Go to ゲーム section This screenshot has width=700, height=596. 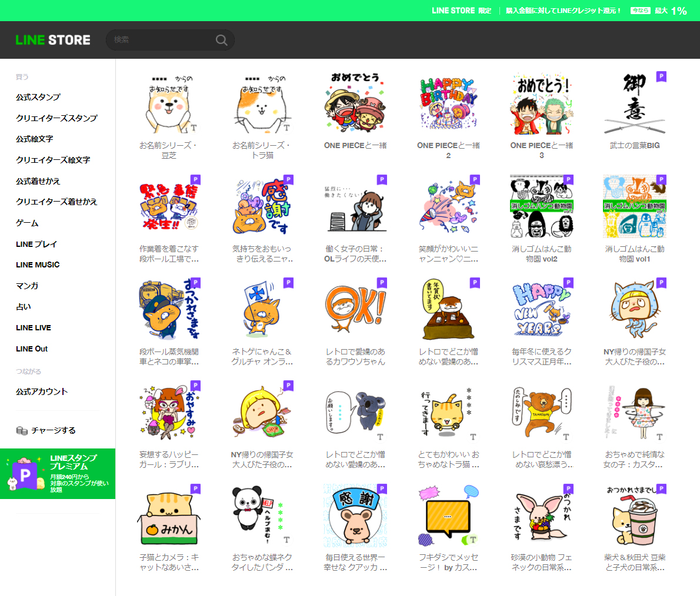(x=27, y=223)
